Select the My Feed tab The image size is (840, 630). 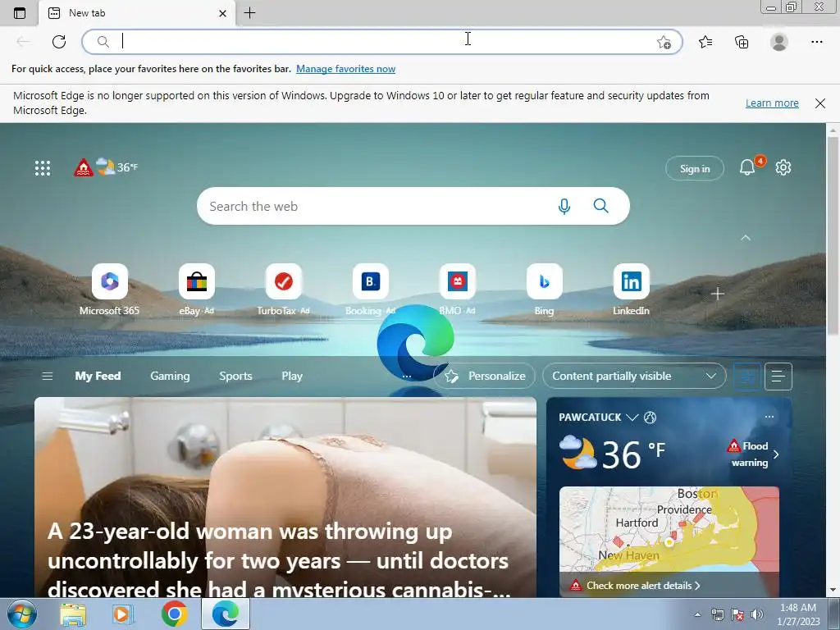point(98,376)
